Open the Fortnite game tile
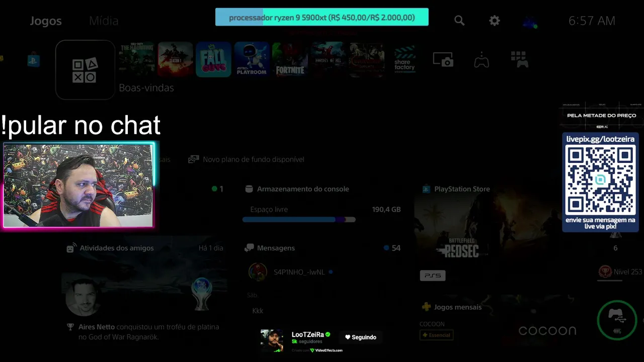Image resolution: width=644 pixels, height=362 pixels. (290, 59)
